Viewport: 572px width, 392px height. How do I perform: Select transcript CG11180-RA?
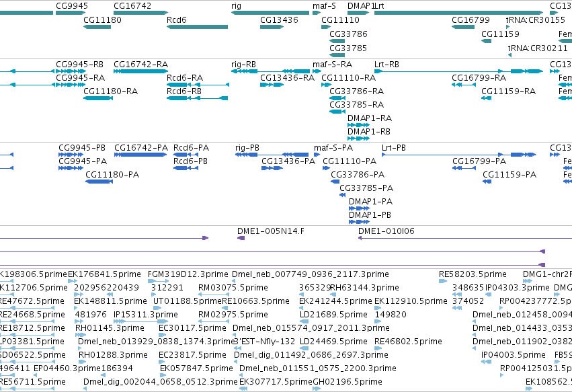[110, 91]
